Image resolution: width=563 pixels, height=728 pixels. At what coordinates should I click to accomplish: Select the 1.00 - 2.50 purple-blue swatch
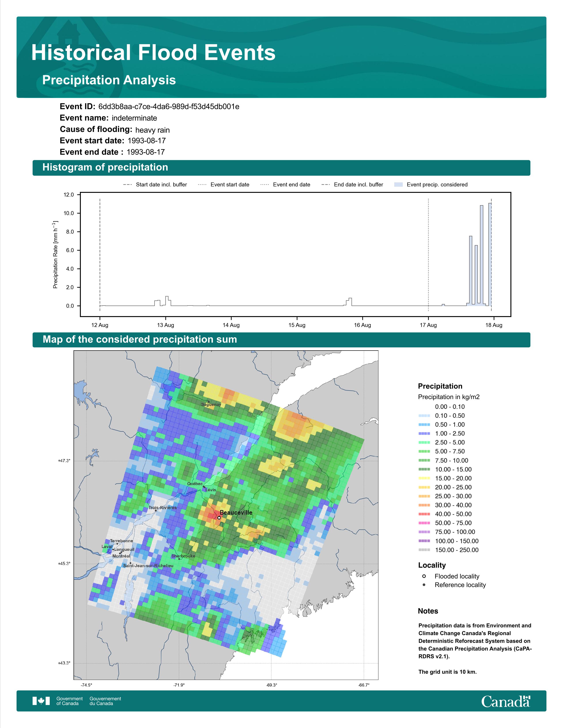pos(424,433)
